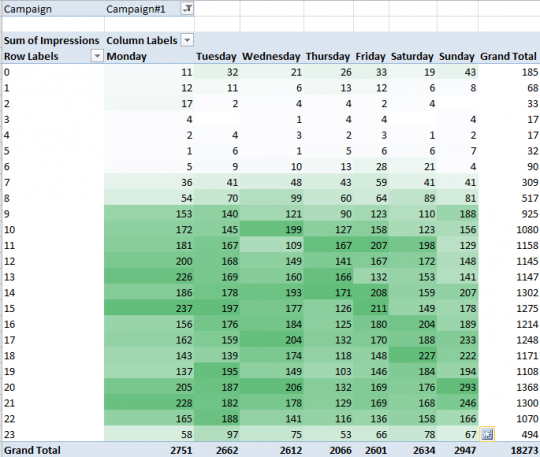Click the Grand Total column header
The height and width of the screenshot is (457, 540).
click(x=508, y=56)
